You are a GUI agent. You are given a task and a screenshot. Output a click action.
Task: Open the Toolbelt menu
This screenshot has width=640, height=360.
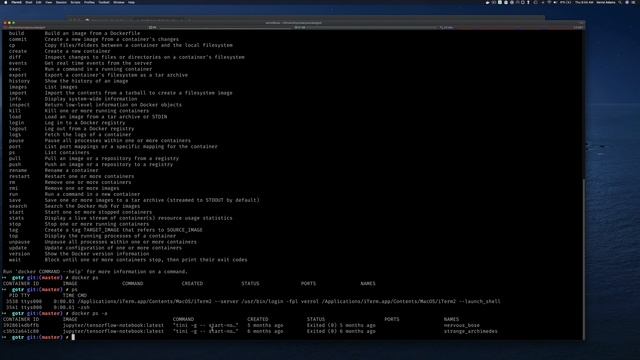(104, 2)
